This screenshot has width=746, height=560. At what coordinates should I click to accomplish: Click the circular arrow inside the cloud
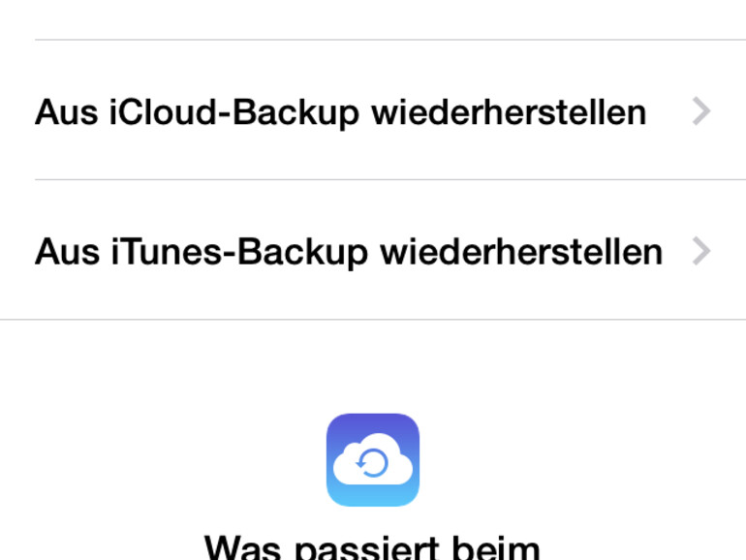point(372,466)
